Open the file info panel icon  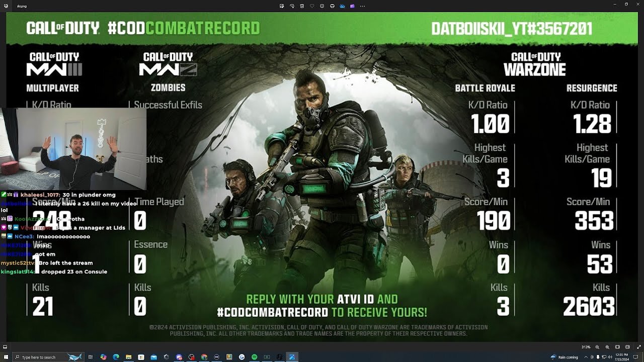(x=322, y=6)
